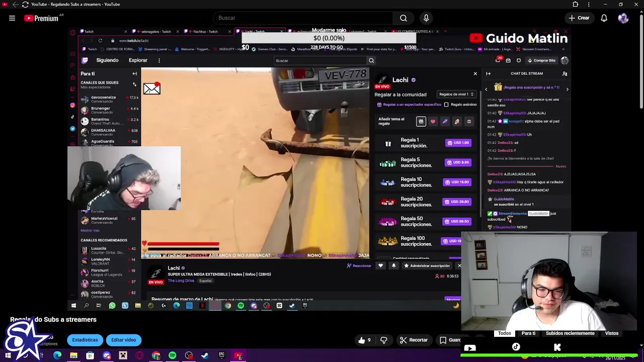Reload the page with the refresh icon

25,5
